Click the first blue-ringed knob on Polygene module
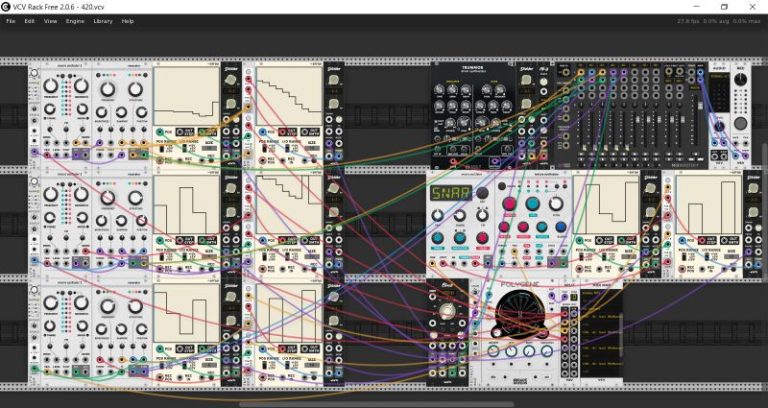This screenshot has width=768, height=408. tap(493, 351)
